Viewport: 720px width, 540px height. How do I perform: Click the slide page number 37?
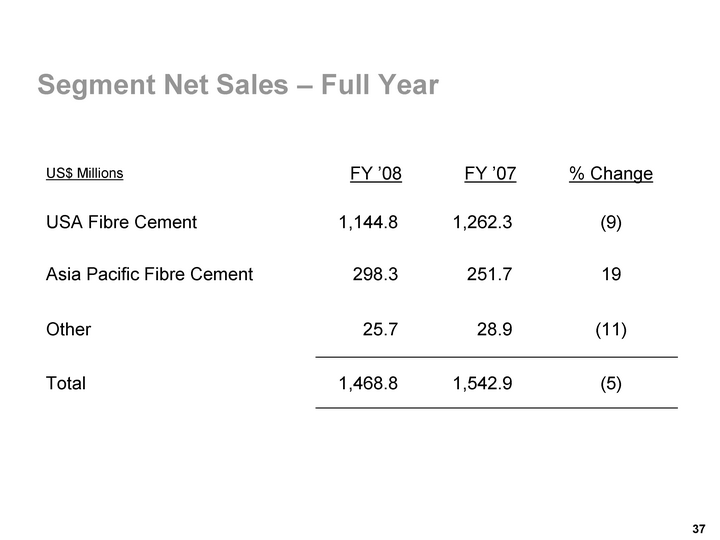[x=698, y=527]
